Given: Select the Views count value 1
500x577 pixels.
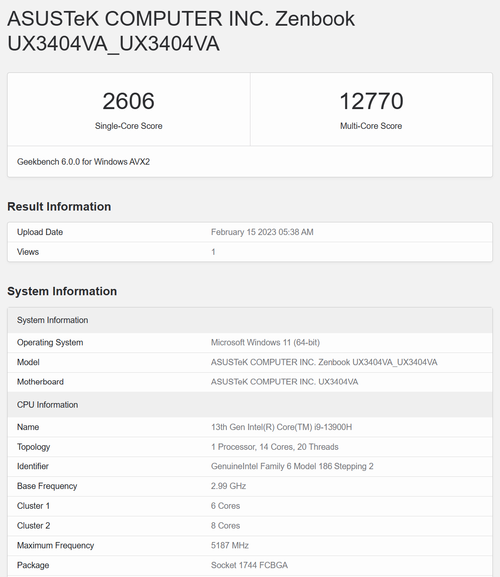Looking at the screenshot, I should (x=213, y=252).
